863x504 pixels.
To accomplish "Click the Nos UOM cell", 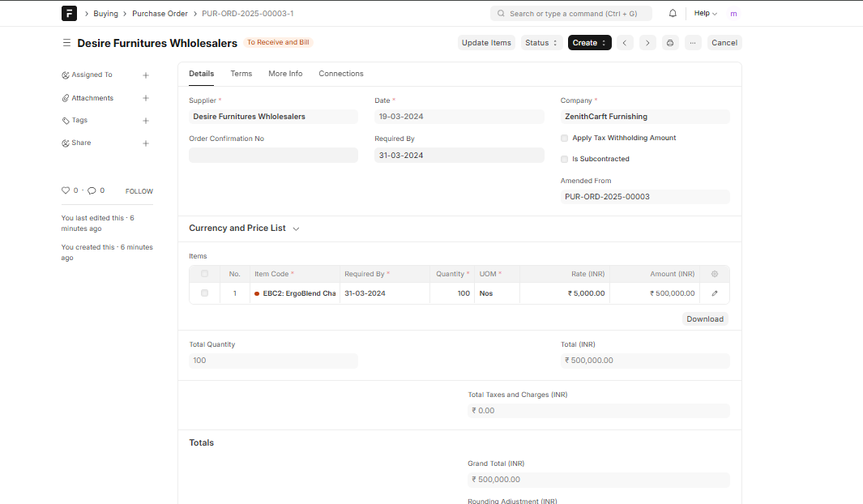I will 497,293.
